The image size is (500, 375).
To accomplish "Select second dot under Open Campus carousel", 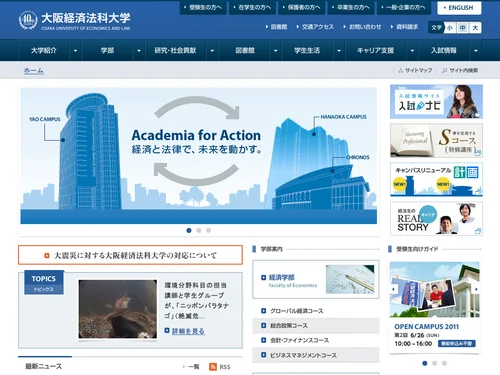I will tap(434, 363).
